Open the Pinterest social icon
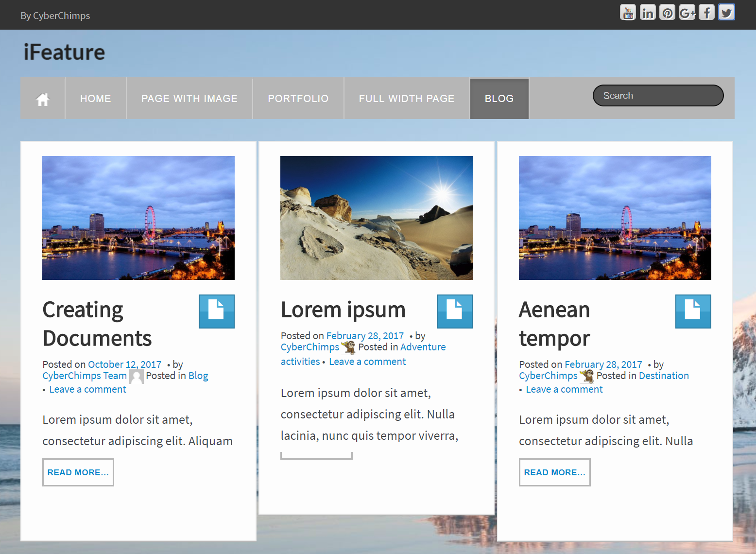The image size is (756, 554). (x=668, y=12)
